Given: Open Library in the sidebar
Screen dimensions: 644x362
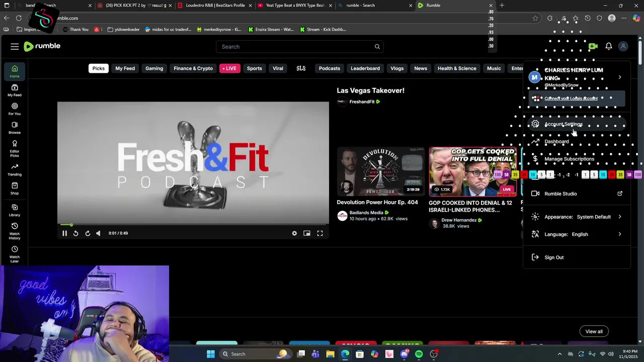Looking at the screenshot, I should (x=15, y=210).
